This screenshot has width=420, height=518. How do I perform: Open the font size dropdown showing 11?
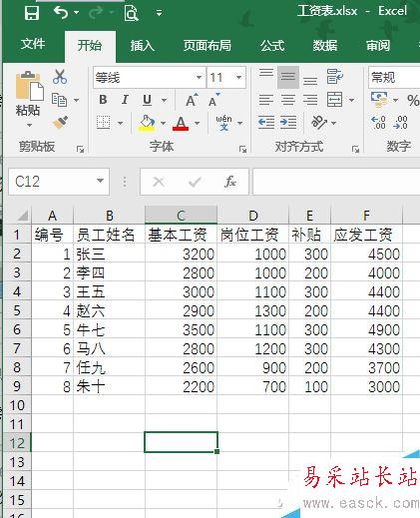click(x=239, y=78)
